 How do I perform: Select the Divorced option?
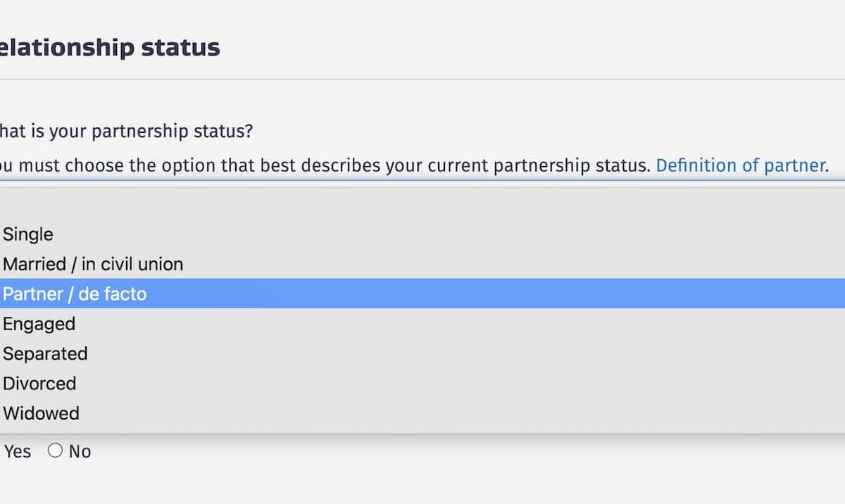pos(39,384)
